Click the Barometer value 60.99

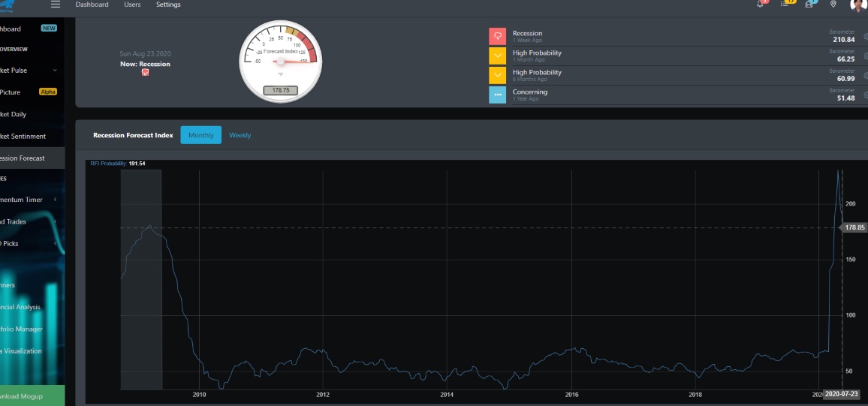coord(846,79)
